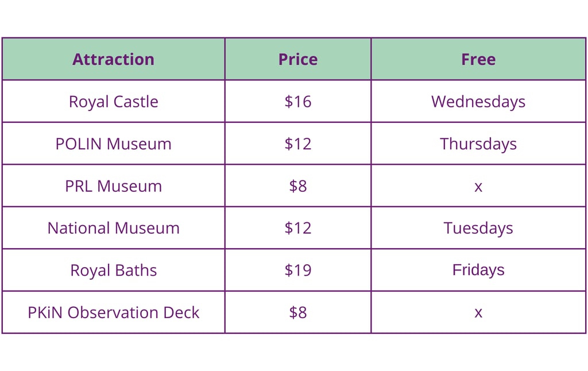
Task: Select the National Museum cell
Action: (113, 228)
